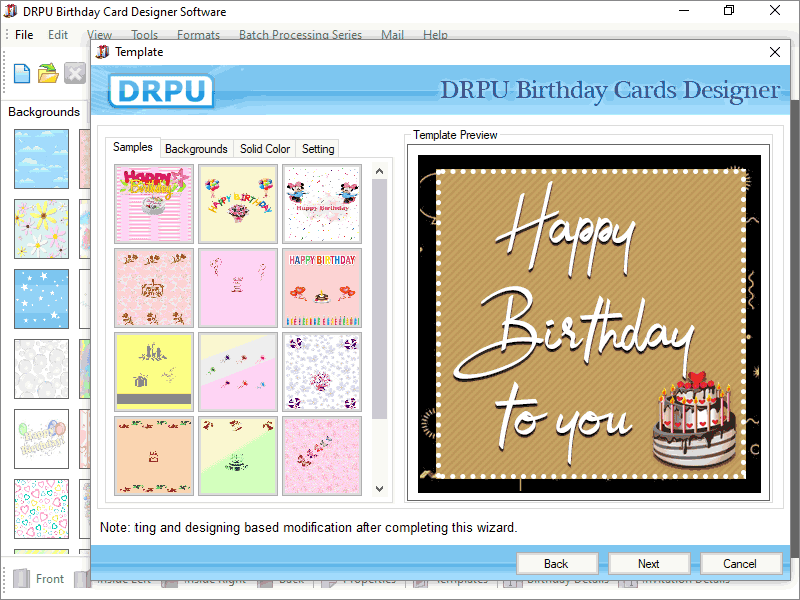Cancel the template wizard
The width and height of the screenshot is (800, 600).
(741, 563)
